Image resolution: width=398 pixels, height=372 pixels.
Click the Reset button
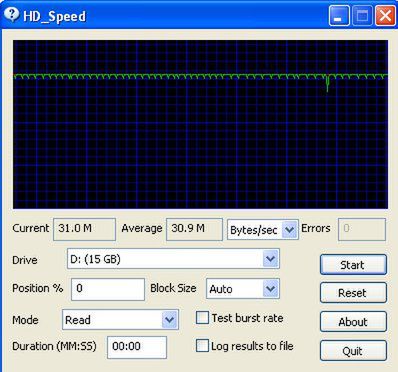[353, 293]
